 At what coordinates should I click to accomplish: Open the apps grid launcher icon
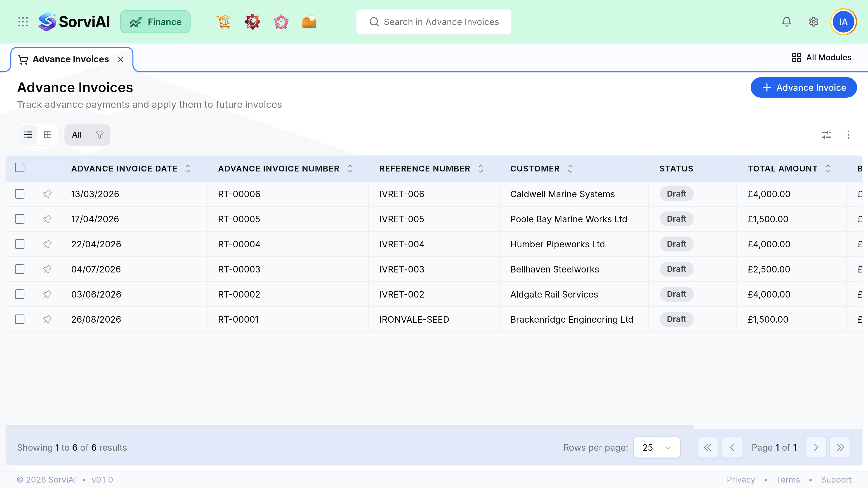[23, 22]
